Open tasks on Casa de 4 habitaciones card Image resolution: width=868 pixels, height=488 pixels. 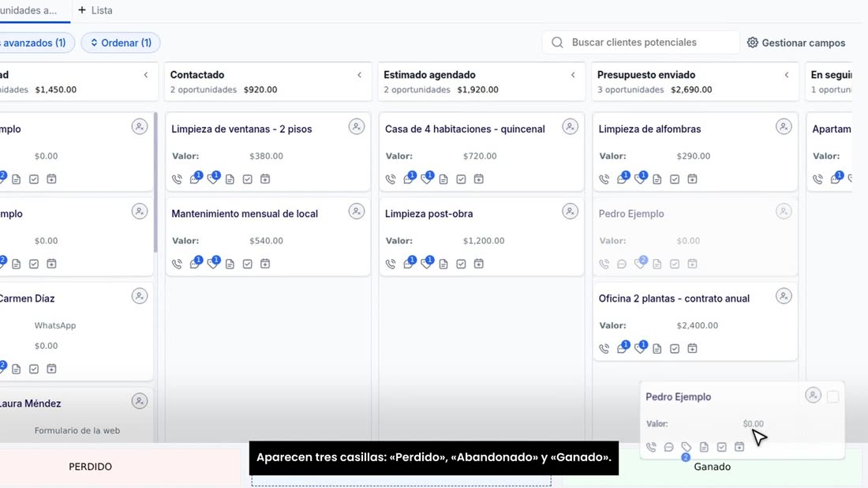point(461,179)
